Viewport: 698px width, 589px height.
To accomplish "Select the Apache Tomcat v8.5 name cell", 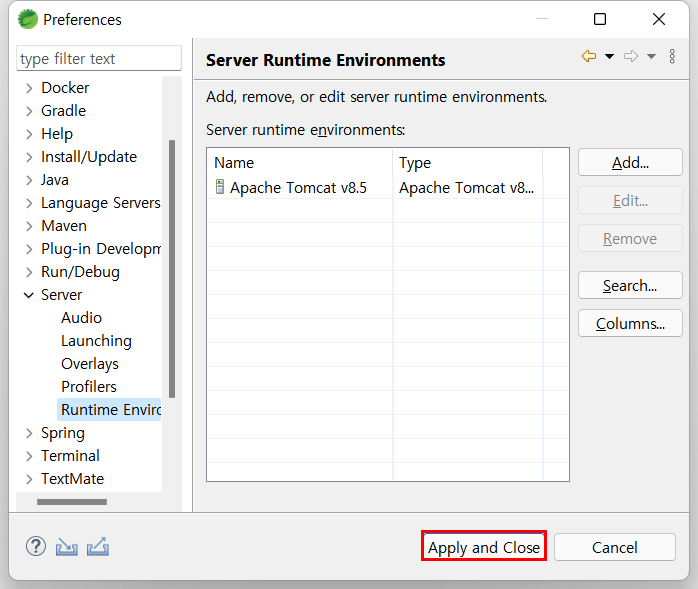I will (x=300, y=187).
